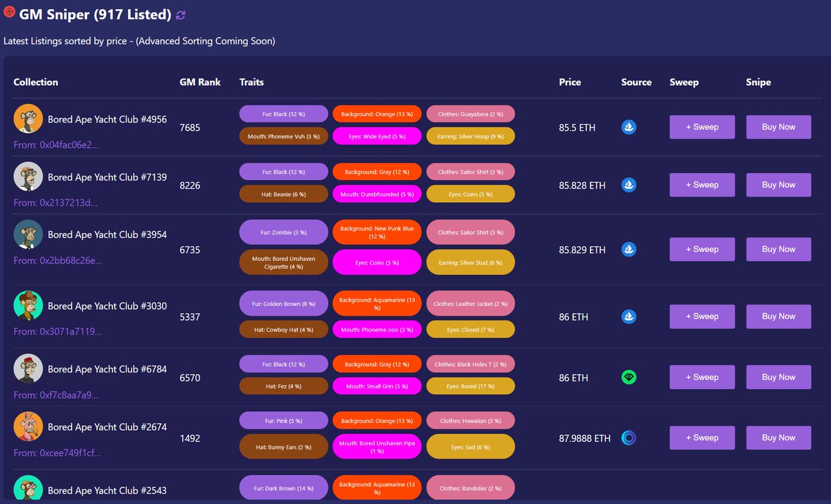Viewport: 831px width, 504px height.
Task: Open OpenSea source icon for ape #3954
Action: pos(629,249)
